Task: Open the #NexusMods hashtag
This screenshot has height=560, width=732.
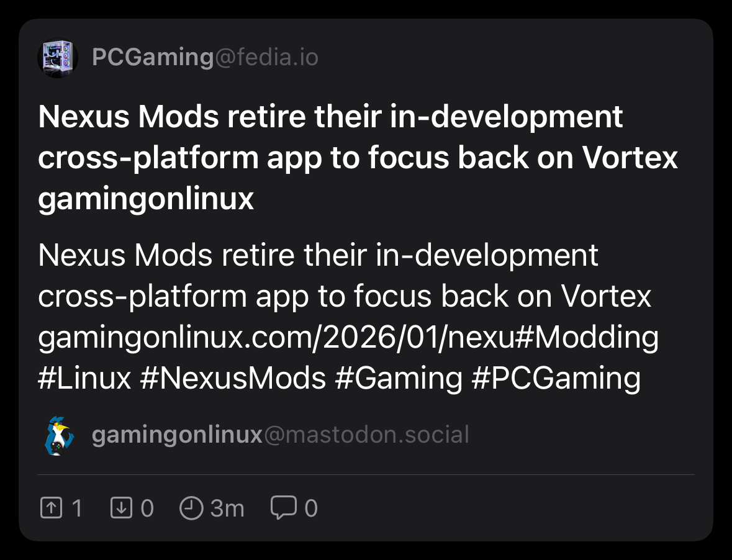Action: tap(233, 378)
